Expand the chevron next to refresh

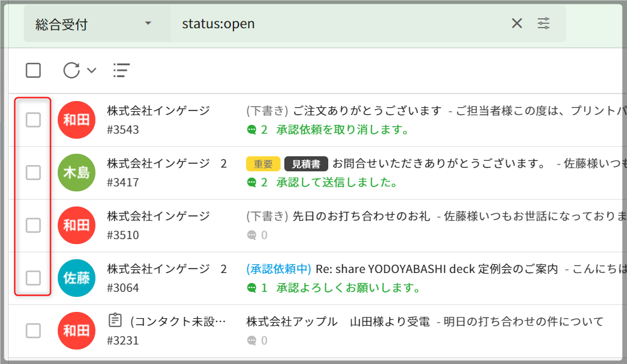92,70
